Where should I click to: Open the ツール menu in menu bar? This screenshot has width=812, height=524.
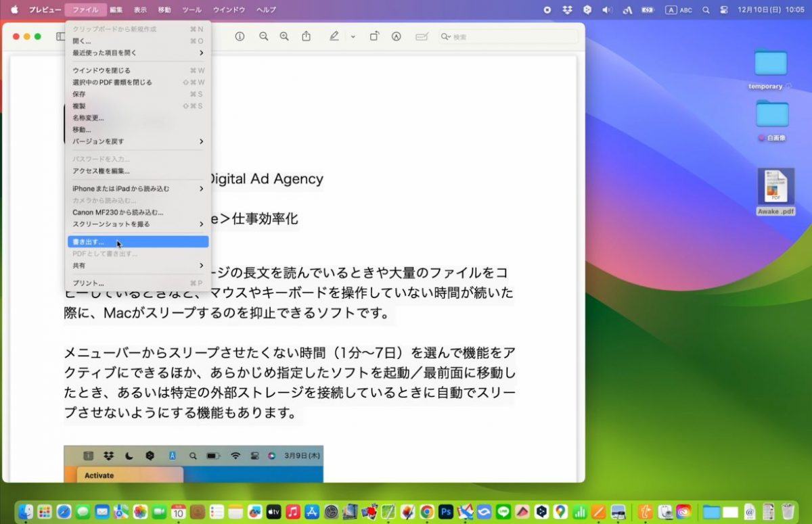192,10
